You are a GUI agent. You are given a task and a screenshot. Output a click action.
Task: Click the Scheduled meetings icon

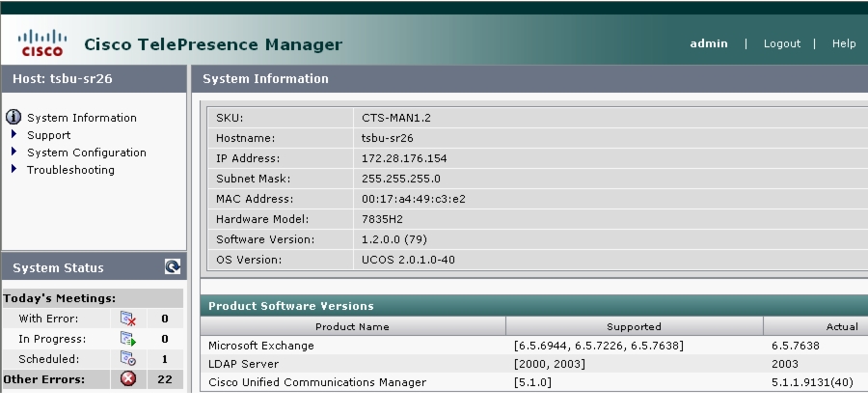[128, 358]
